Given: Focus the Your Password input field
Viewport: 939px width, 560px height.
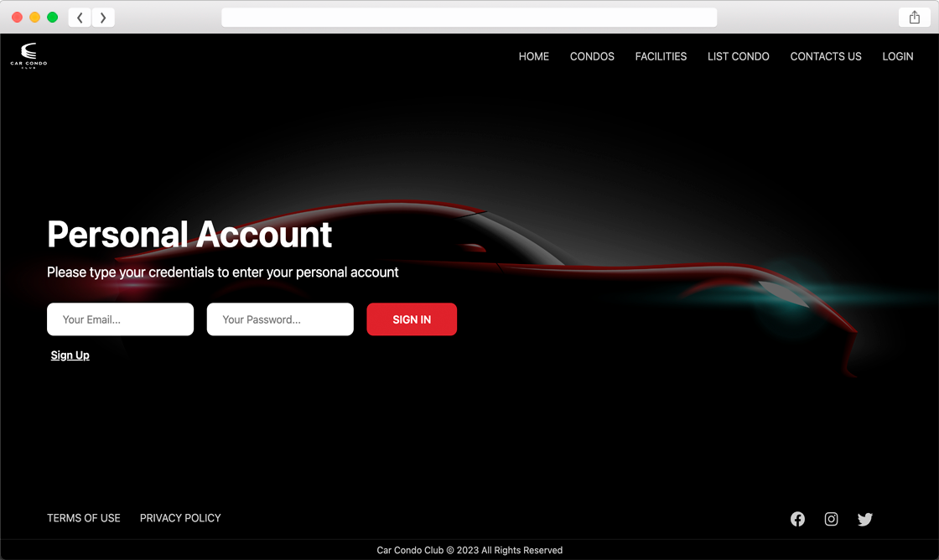Looking at the screenshot, I should point(280,319).
